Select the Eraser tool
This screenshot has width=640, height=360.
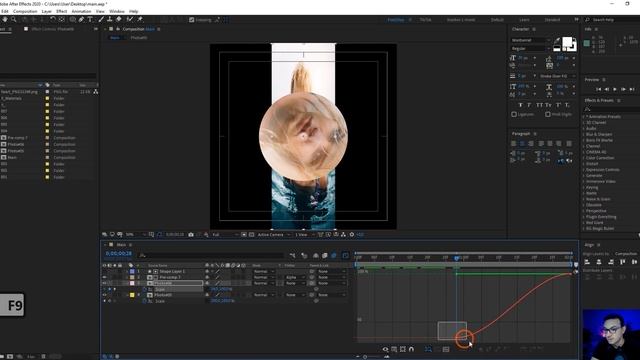pos(118,19)
